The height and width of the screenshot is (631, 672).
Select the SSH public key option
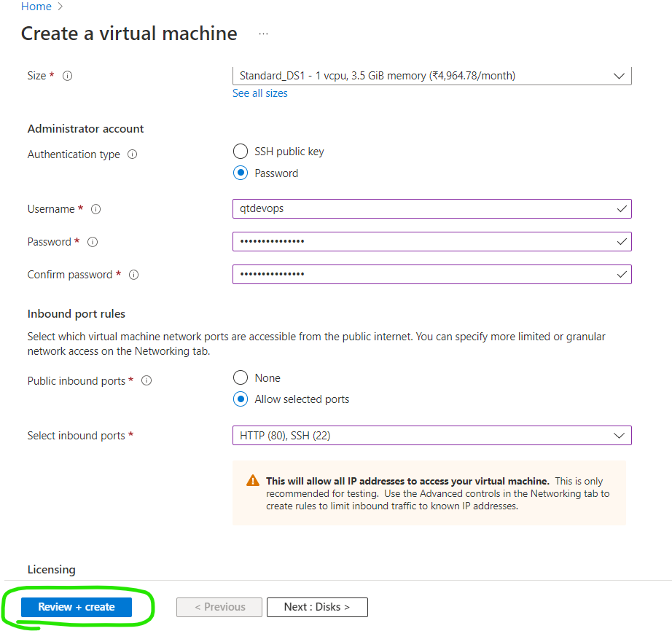click(240, 151)
